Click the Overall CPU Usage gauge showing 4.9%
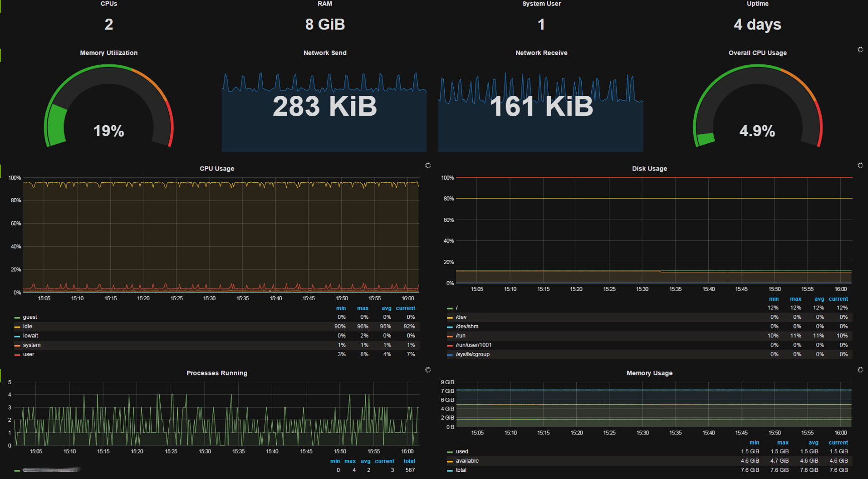 coord(757,106)
